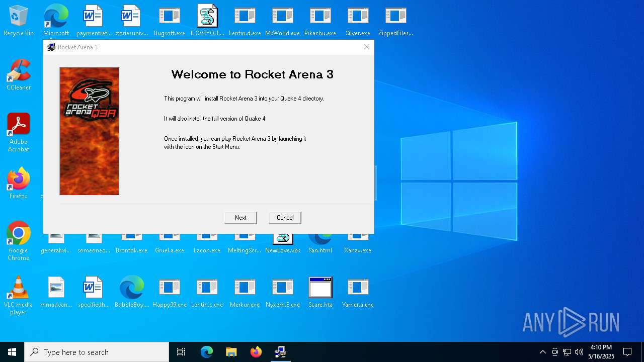Image resolution: width=644 pixels, height=362 pixels.
Task: Select the VLC media player shortcut
Action: coord(19,296)
